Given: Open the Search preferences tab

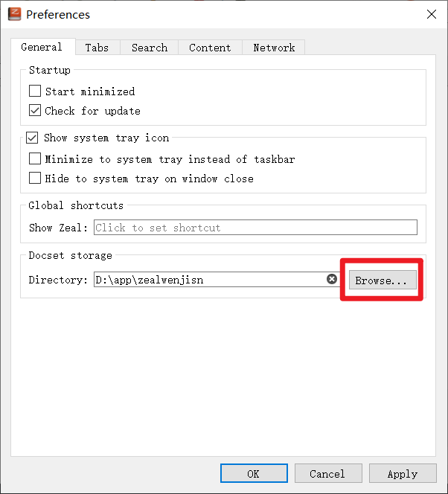Looking at the screenshot, I should click(150, 48).
